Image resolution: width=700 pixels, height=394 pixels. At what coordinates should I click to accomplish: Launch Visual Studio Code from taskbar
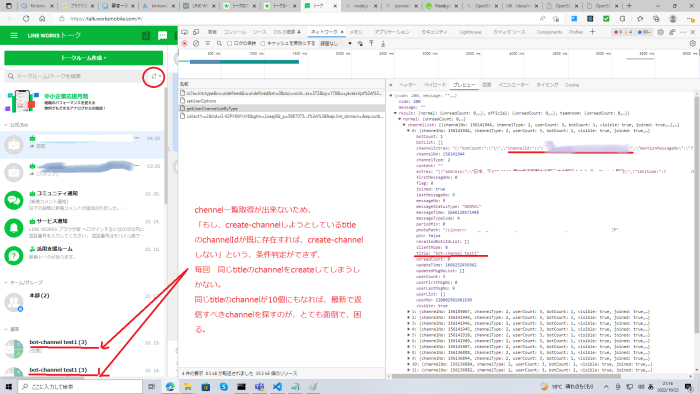tap(277, 386)
